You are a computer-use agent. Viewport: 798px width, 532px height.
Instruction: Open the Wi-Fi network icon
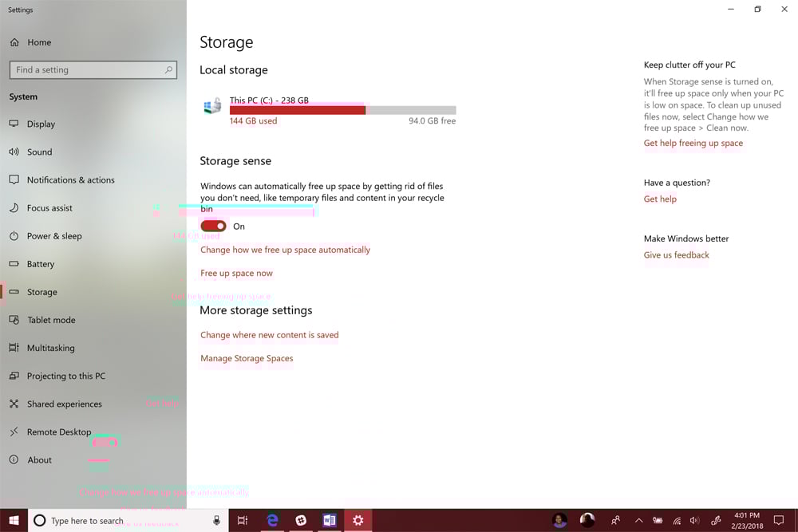(x=677, y=520)
